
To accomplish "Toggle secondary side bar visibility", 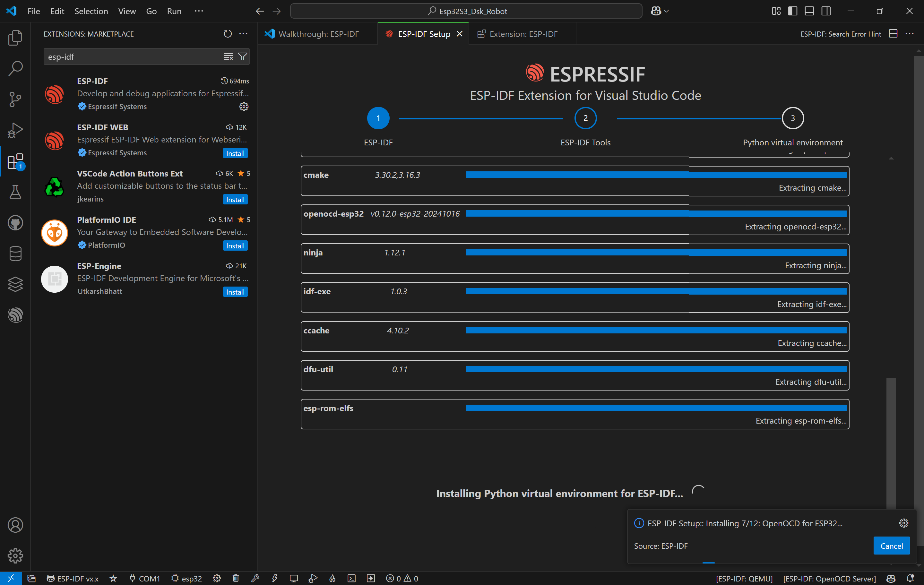I will tap(826, 11).
